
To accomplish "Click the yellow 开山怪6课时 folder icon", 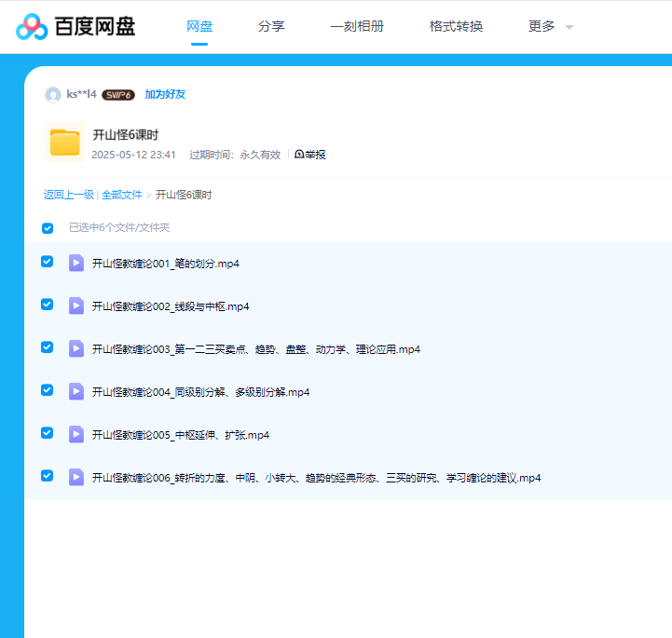I will (64, 143).
